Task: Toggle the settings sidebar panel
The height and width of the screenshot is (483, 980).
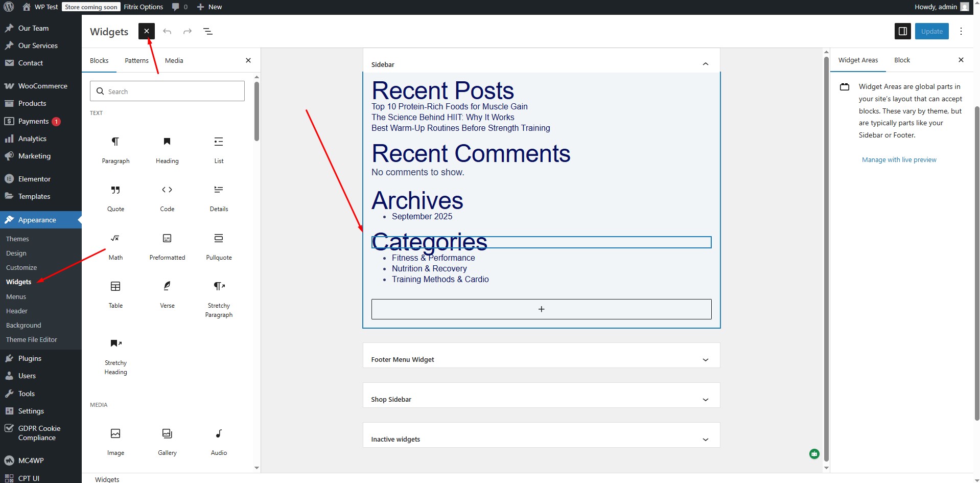Action: pos(903,31)
